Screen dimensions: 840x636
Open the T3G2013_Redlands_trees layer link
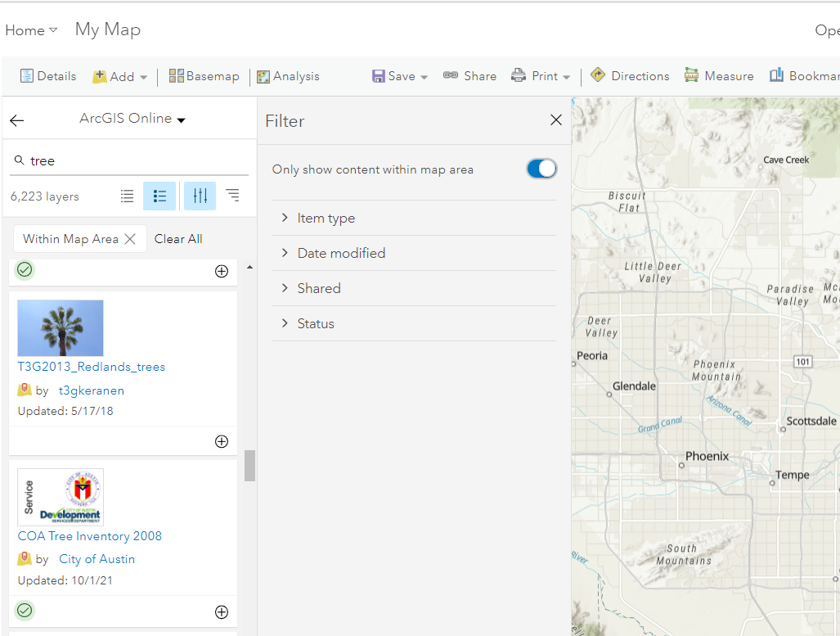tap(92, 367)
